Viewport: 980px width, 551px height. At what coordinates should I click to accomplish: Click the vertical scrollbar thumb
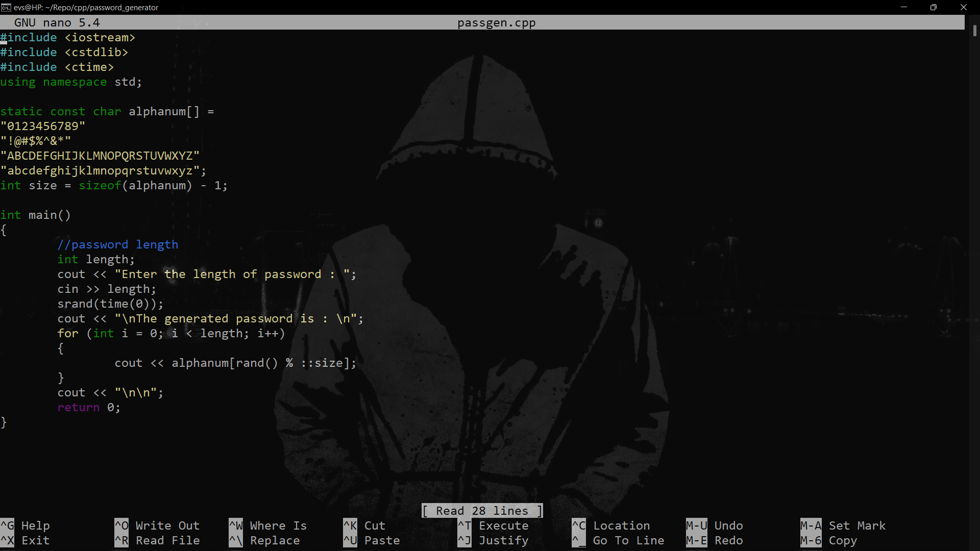[x=974, y=31]
